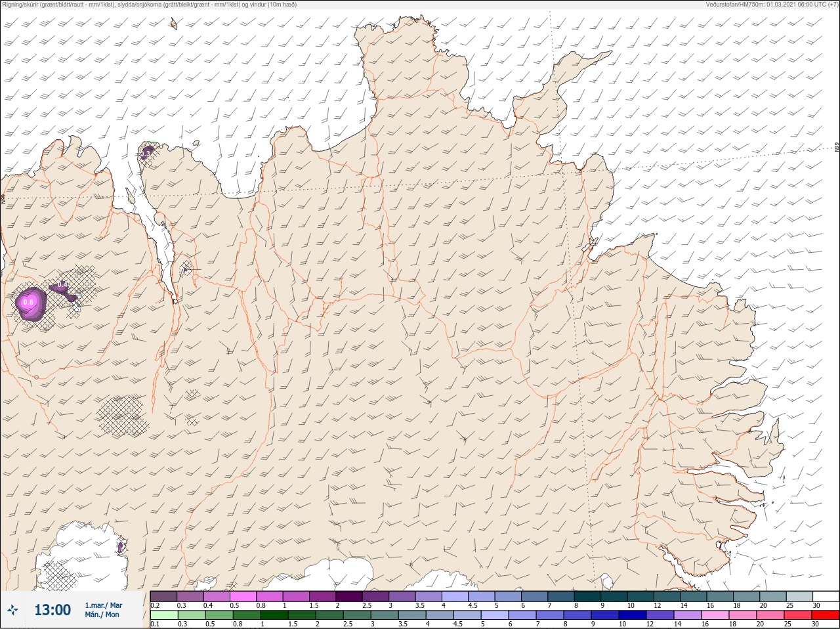Pick the white upper-scale swatch after 25
The image size is (840, 629).
click(x=826, y=596)
